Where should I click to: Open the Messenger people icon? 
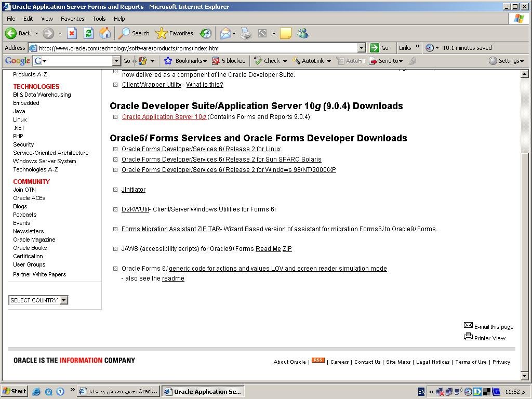point(302,33)
